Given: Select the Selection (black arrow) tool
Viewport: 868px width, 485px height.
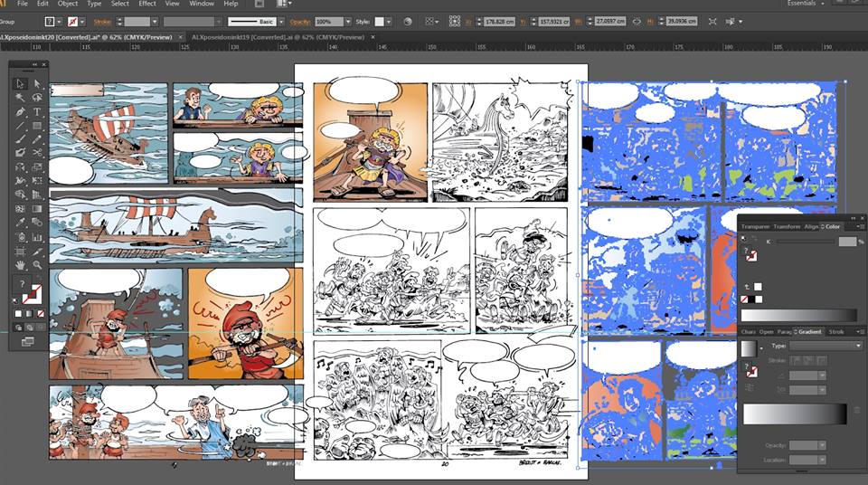Looking at the screenshot, I should coord(20,83).
